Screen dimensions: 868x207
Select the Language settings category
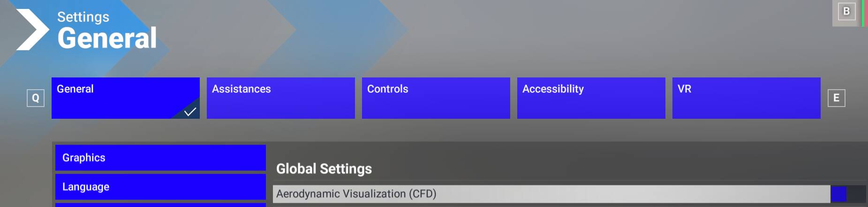tap(160, 187)
